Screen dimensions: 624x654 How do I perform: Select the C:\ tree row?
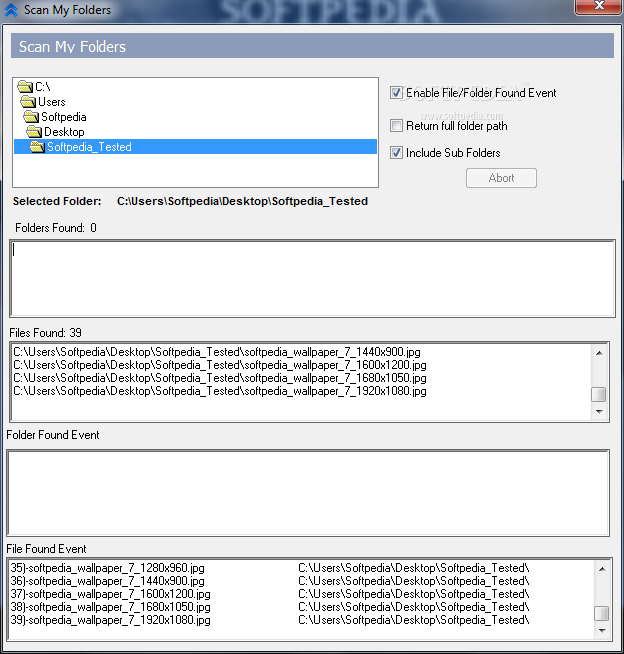pos(195,87)
